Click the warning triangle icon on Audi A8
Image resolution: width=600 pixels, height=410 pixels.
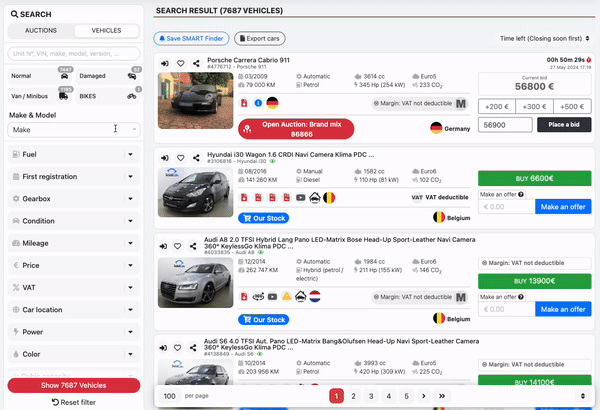click(287, 296)
